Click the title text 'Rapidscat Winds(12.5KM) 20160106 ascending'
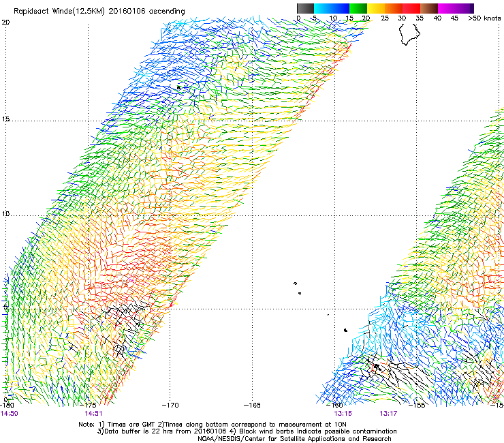This screenshot has width=504, height=443. point(99,12)
